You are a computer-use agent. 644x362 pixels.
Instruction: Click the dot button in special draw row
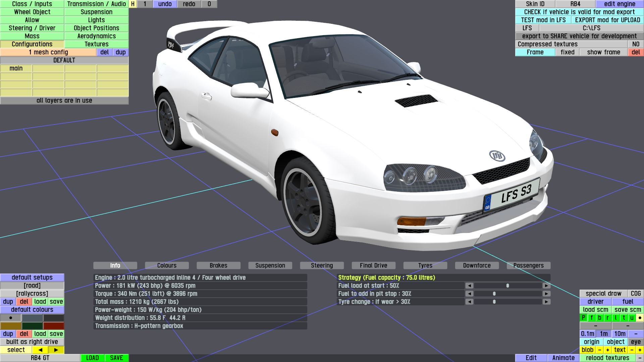[x=640, y=318]
